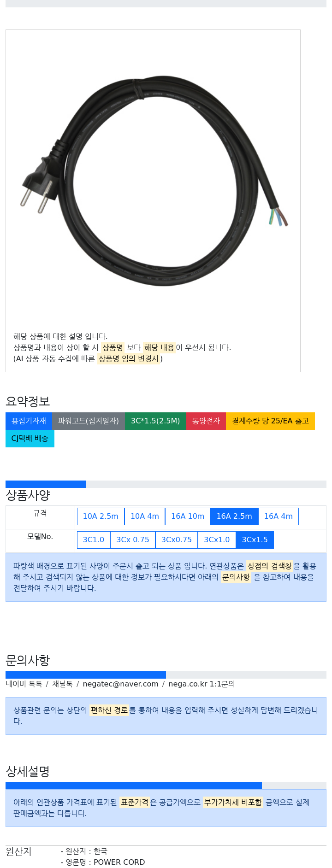Select model 3Cx0.75 without space
The image size is (332, 868).
(177, 540)
